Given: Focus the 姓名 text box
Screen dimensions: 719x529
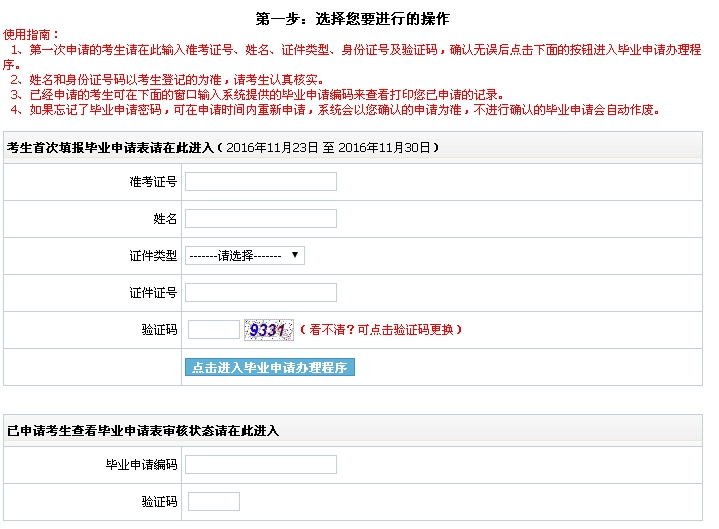Looking at the screenshot, I should tap(261, 218).
